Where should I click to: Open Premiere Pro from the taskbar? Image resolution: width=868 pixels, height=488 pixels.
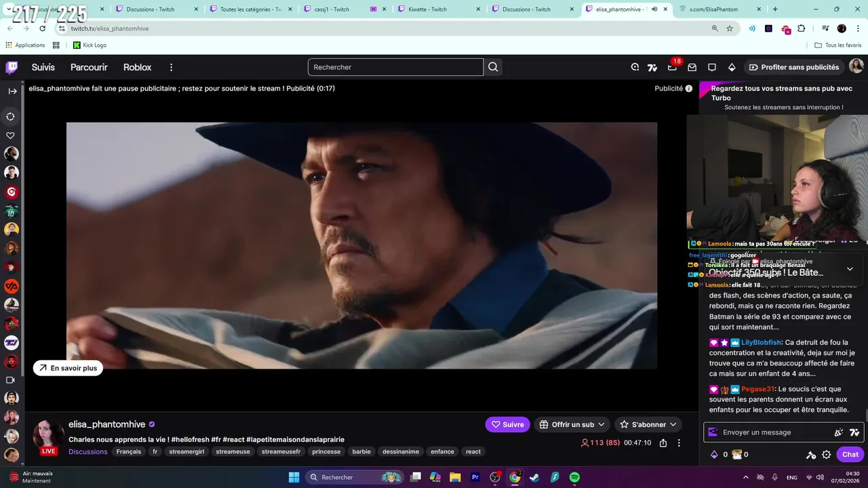pyautogui.click(x=475, y=477)
